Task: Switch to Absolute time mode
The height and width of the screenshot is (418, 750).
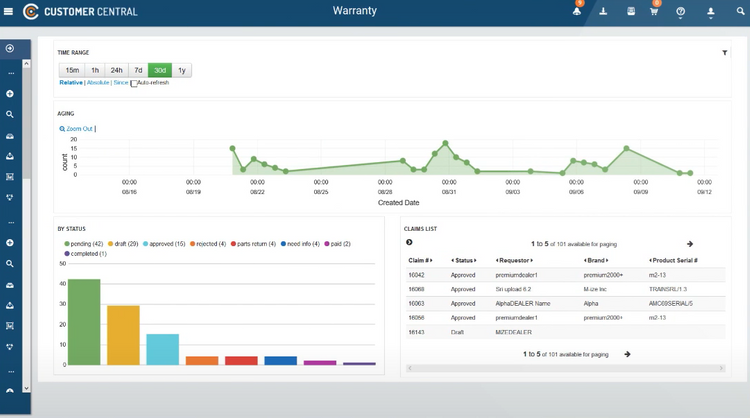Action: tap(98, 83)
